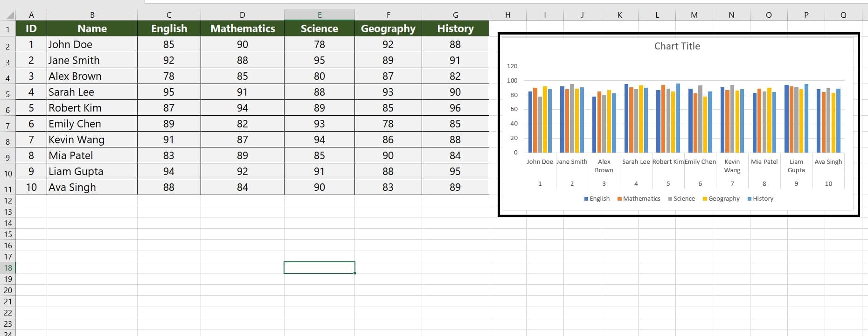Select the Ava Singh name cell
Viewport: 868px width, 336px height.
(x=92, y=187)
